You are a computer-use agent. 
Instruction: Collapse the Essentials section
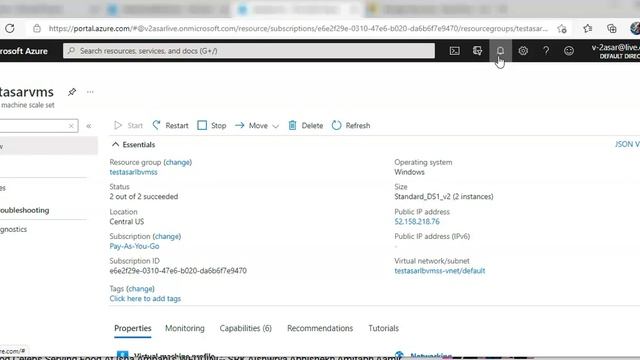133,144
